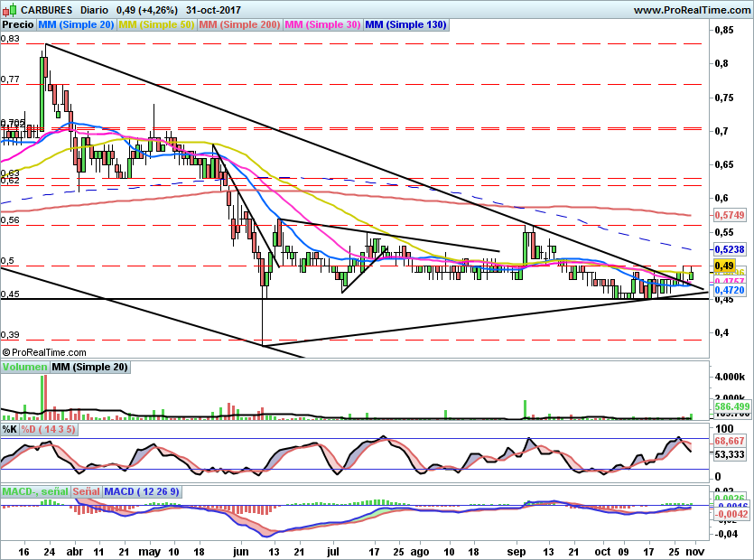Select the yellow MM (Simple 50) legend
Image resolution: width=754 pixels, height=560 pixels.
click(x=156, y=25)
